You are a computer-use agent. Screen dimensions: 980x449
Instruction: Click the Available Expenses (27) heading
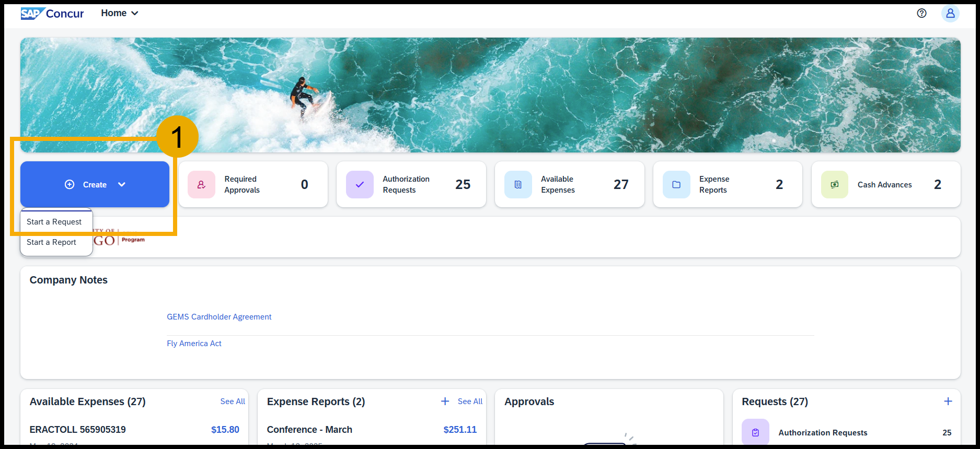pyautogui.click(x=88, y=401)
